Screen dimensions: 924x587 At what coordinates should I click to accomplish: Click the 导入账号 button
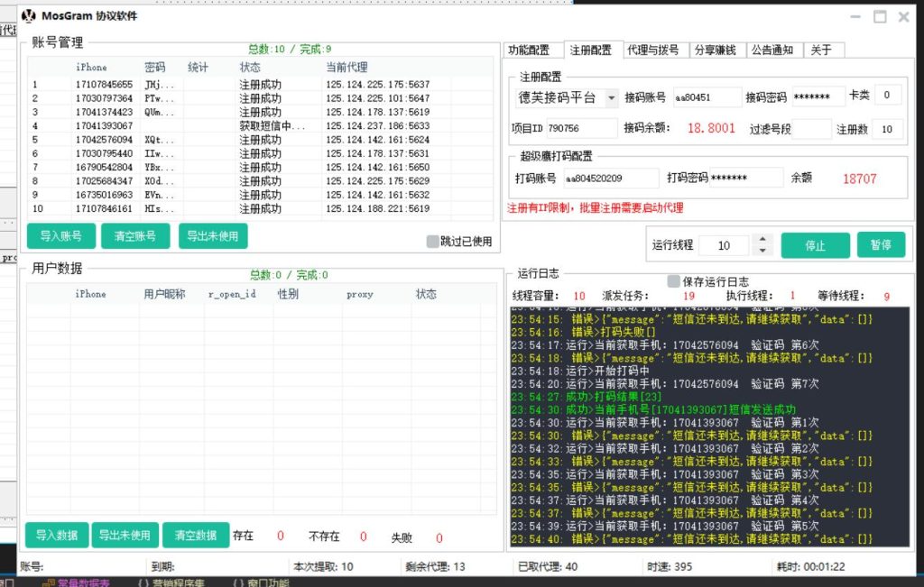click(x=60, y=236)
